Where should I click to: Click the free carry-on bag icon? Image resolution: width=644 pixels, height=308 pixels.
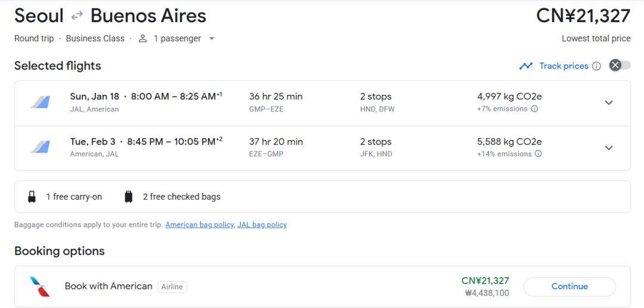(32, 197)
